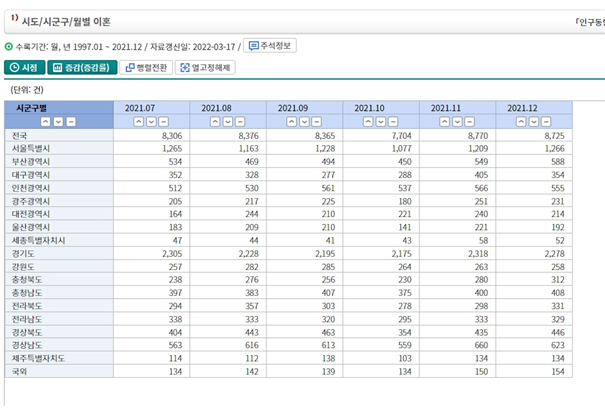605x410 pixels.
Task: Click 서울특별시 value 1,163 for 2021.08
Action: click(248, 149)
